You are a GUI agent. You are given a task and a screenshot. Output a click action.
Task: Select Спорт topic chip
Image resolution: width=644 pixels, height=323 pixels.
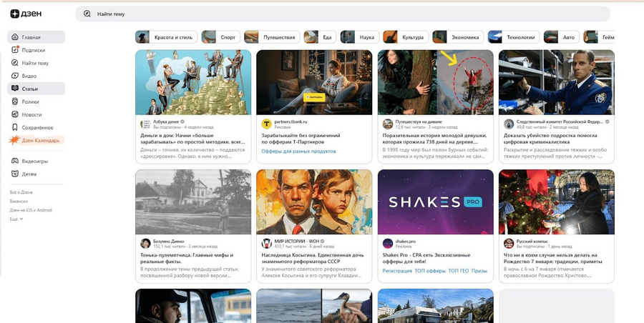click(x=220, y=37)
